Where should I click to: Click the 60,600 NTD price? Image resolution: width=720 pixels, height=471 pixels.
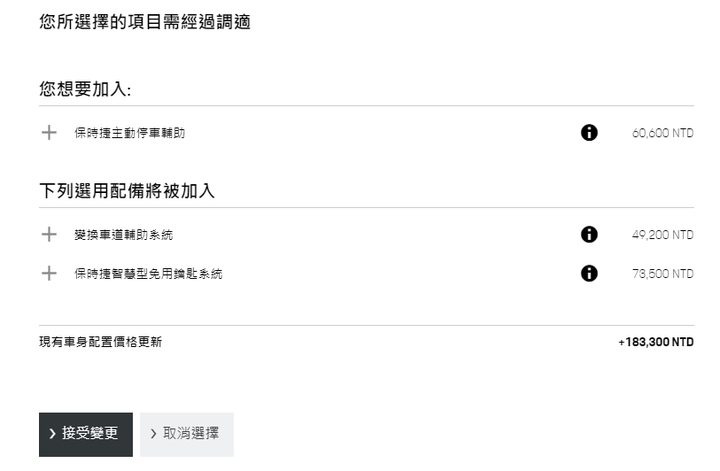click(x=663, y=133)
